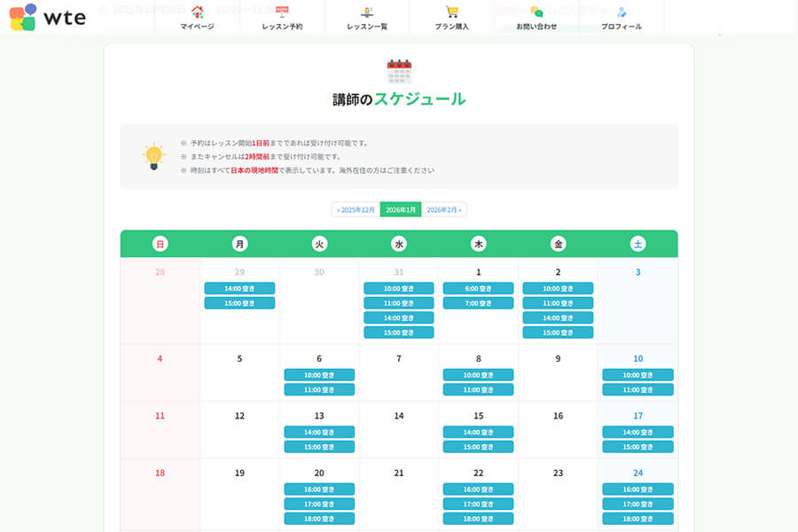Screen dimensions: 798x532
Task: Select 6:00 slot on January 1
Action: pyautogui.click(x=478, y=288)
